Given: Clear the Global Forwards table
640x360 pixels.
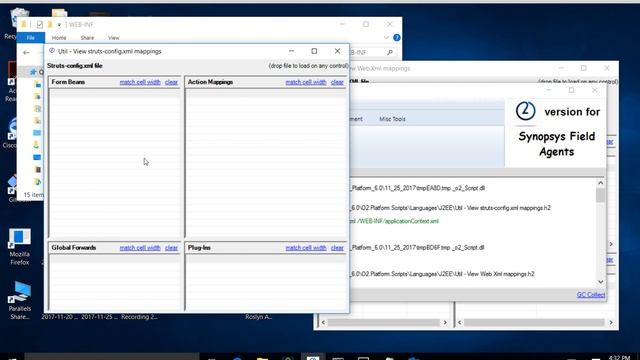Looking at the screenshot, I should click(171, 248).
